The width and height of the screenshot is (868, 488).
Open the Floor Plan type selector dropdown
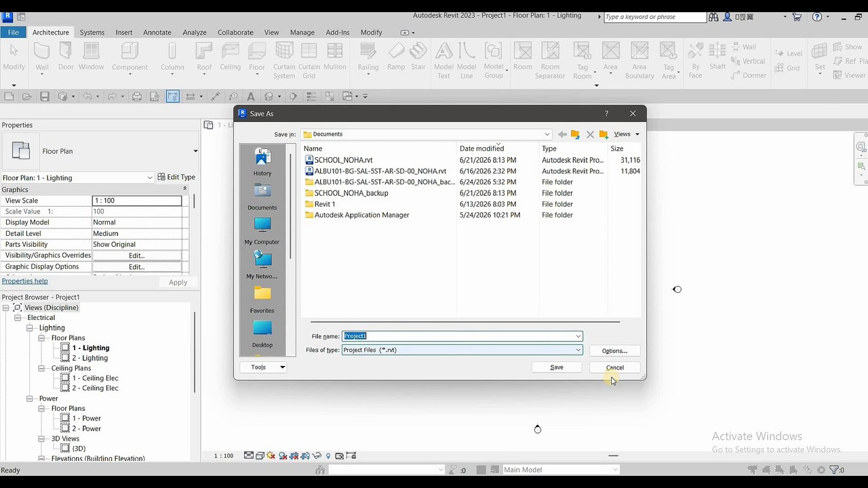[195, 151]
